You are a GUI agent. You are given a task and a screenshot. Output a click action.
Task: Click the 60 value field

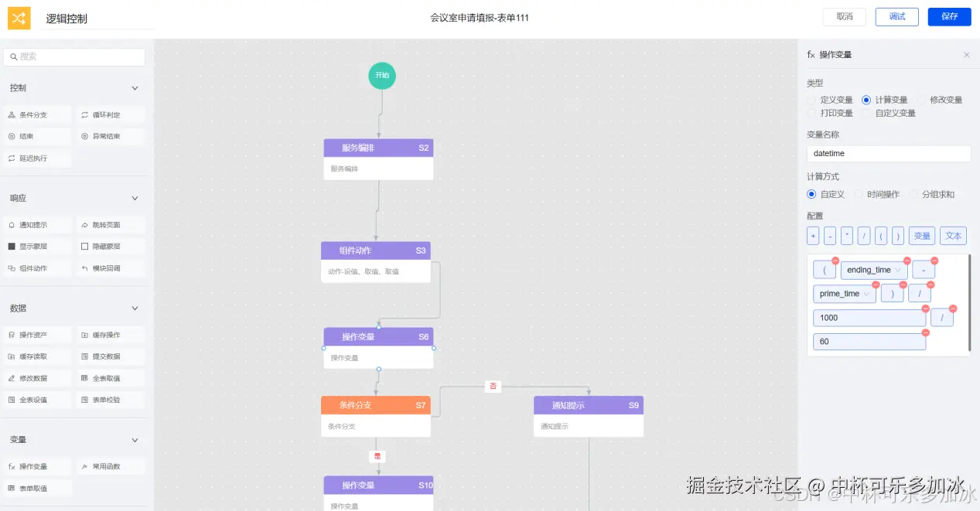[x=869, y=342]
